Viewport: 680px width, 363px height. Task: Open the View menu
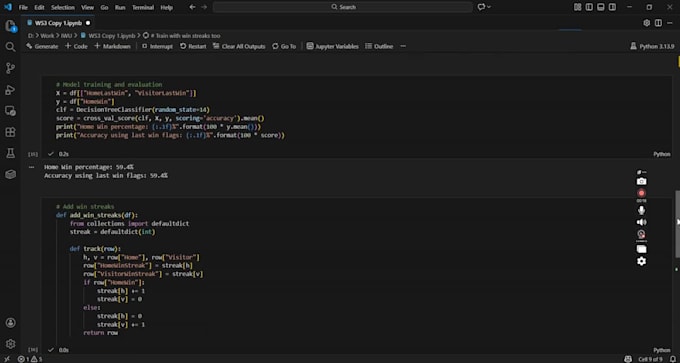click(x=87, y=7)
